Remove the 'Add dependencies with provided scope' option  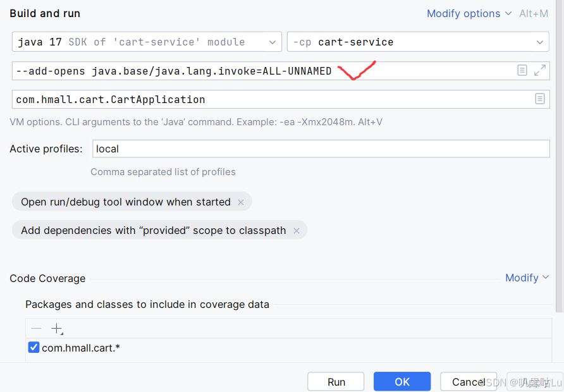pos(297,230)
